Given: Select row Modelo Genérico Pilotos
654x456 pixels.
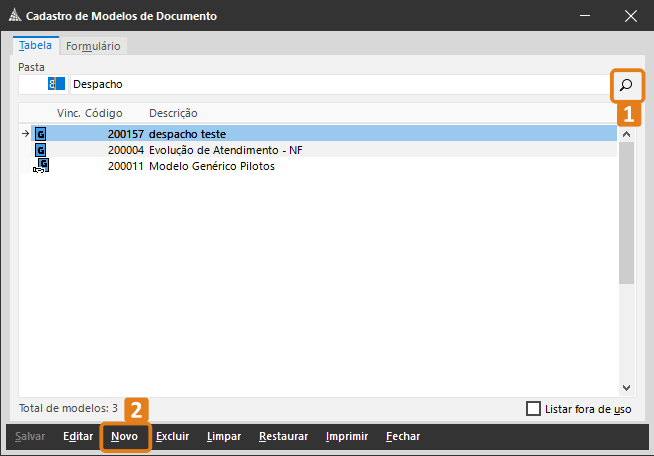Looking at the screenshot, I should pos(324,166).
